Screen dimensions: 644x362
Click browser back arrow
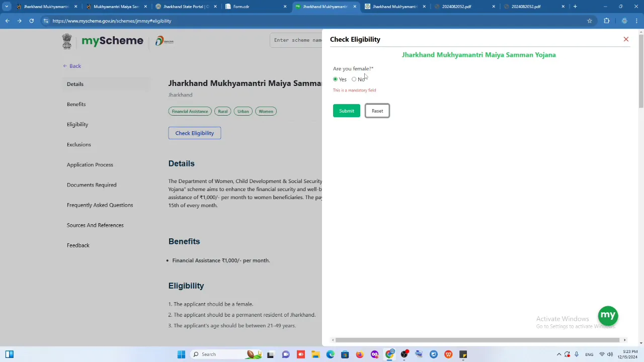click(x=7, y=21)
